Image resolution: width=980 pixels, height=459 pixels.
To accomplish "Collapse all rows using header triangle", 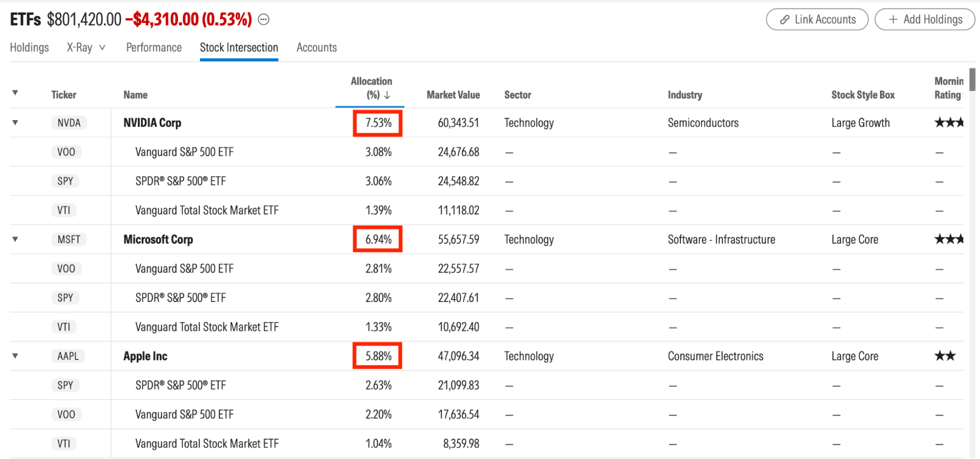I will [15, 93].
